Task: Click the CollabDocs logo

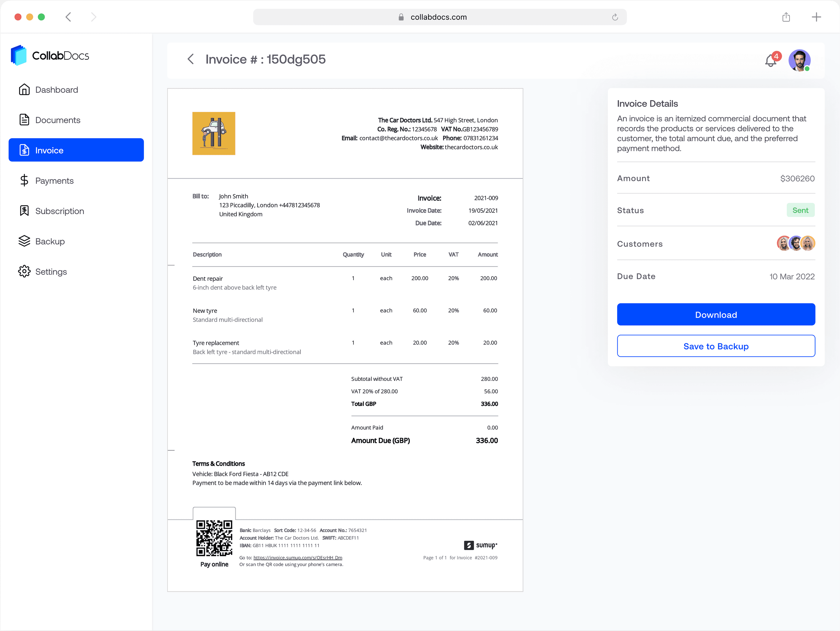Action: tap(50, 55)
